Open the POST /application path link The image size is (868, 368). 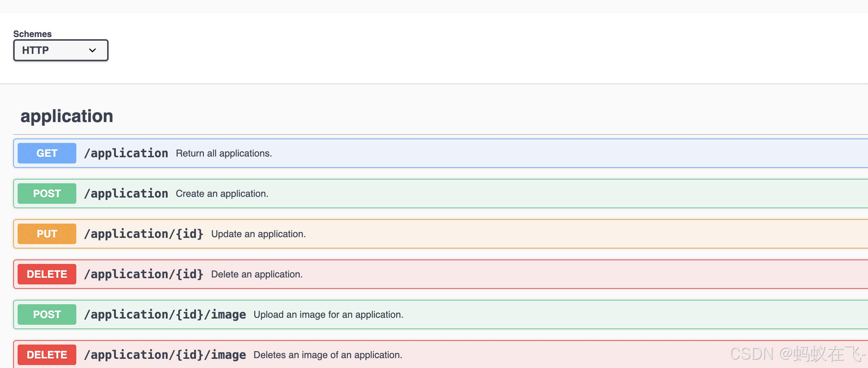pyautogui.click(x=126, y=194)
